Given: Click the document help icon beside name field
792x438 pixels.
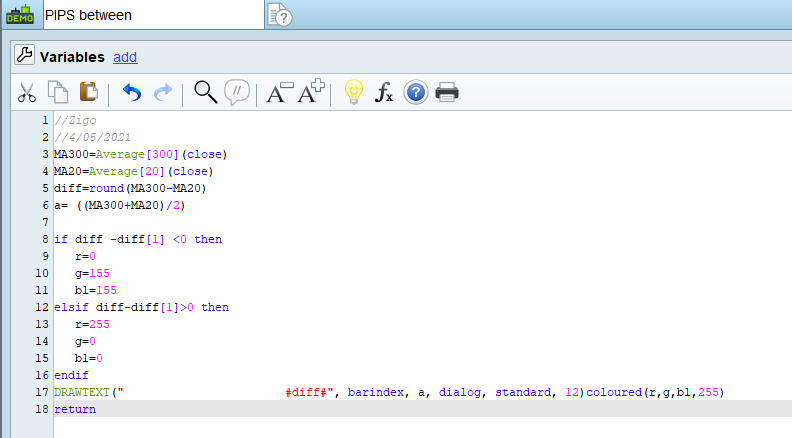Looking at the screenshot, I should [x=280, y=15].
